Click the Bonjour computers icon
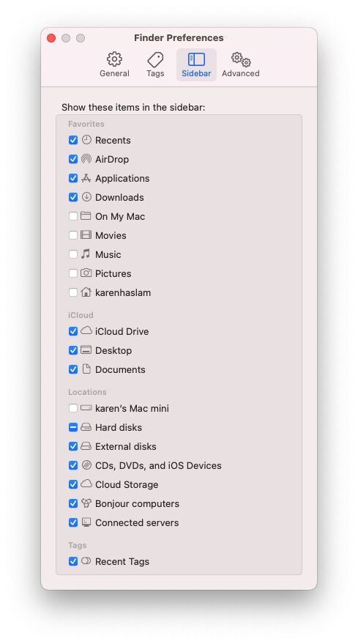Screen dimensions: 358x644 86,503
